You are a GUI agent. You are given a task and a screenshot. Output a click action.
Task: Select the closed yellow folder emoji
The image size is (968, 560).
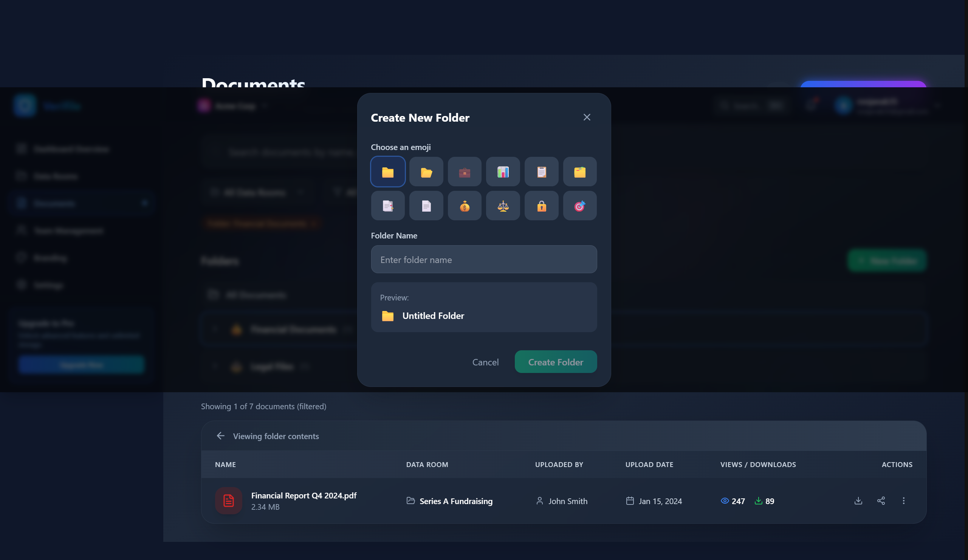[x=387, y=172]
